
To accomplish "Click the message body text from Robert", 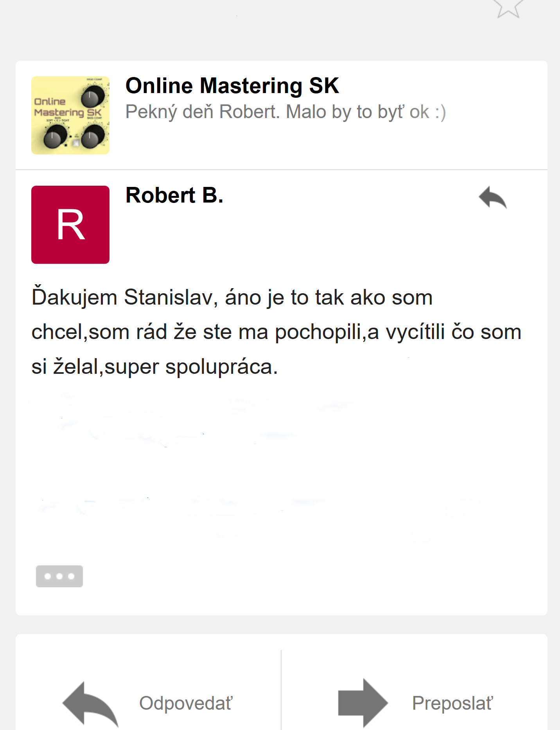I will [276, 332].
